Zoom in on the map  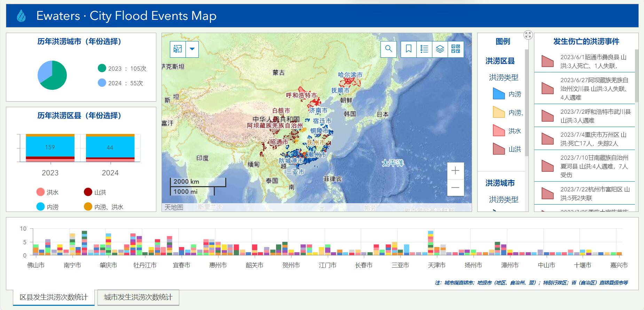[455, 171]
